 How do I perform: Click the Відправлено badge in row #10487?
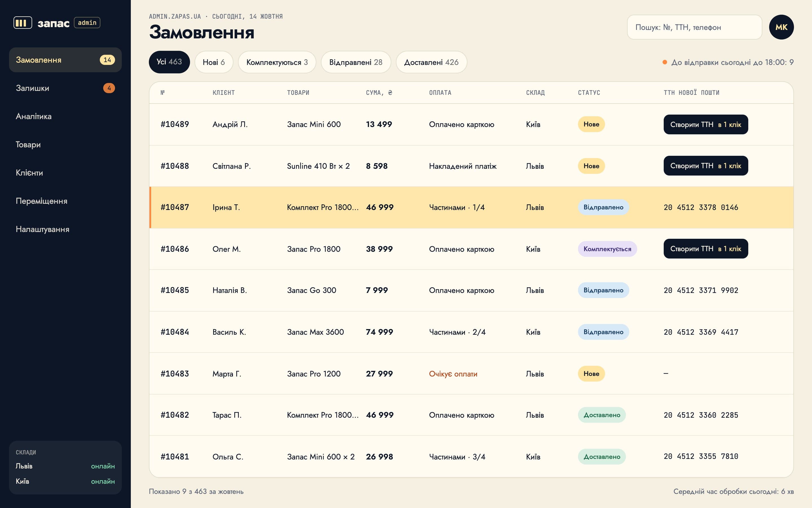pyautogui.click(x=603, y=207)
